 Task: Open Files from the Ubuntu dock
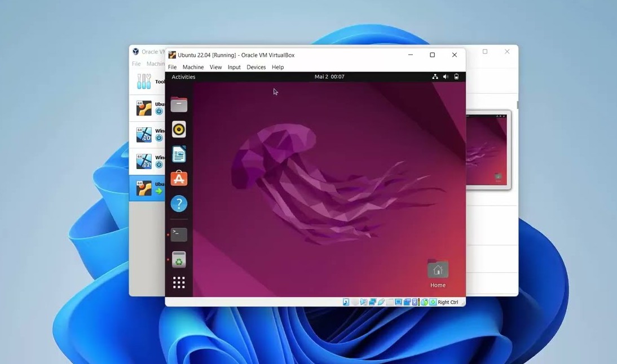click(x=179, y=104)
